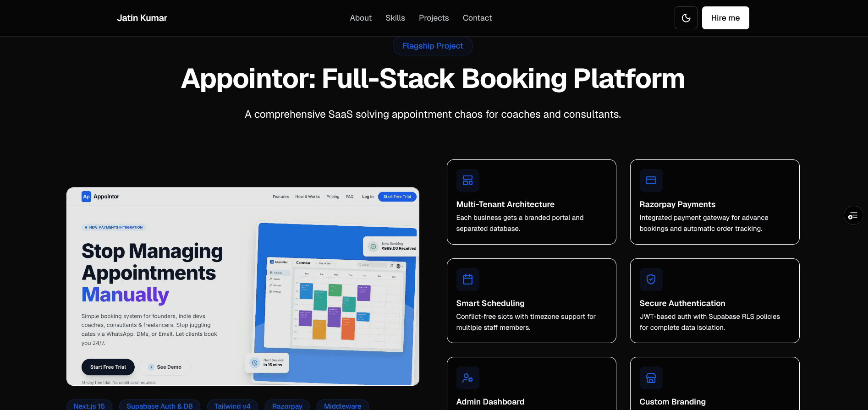Click the Smart Scheduling card title
This screenshot has height=410, width=868.
click(490, 303)
